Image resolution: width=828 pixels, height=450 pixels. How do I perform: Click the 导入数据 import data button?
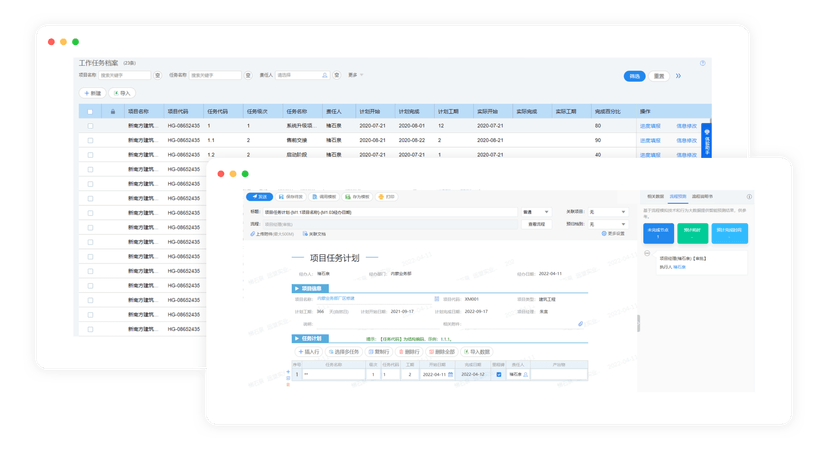point(477,352)
